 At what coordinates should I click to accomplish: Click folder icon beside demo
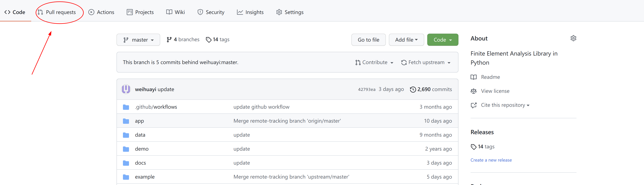coord(126,149)
